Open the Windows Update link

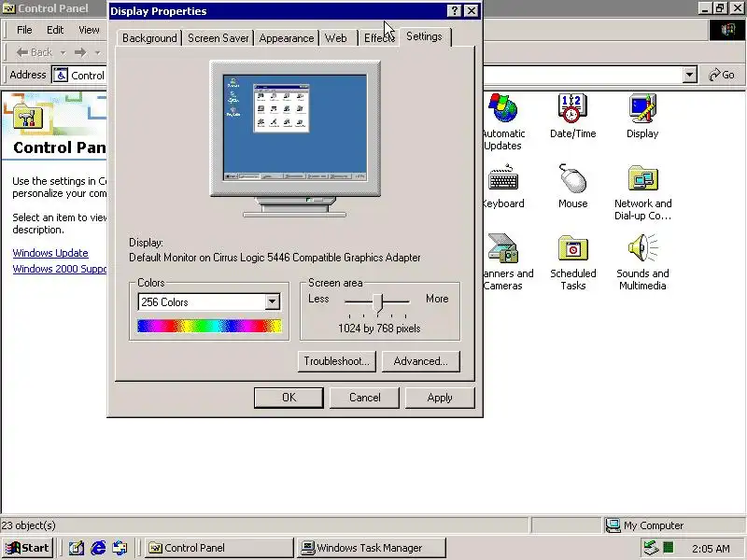pyautogui.click(x=50, y=253)
